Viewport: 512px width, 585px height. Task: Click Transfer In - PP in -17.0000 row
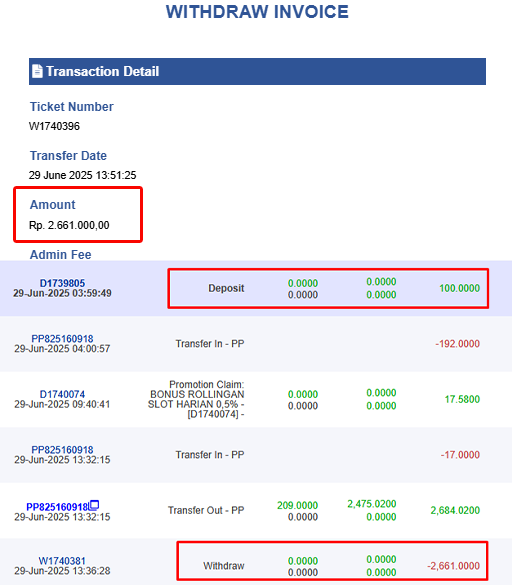(210, 455)
